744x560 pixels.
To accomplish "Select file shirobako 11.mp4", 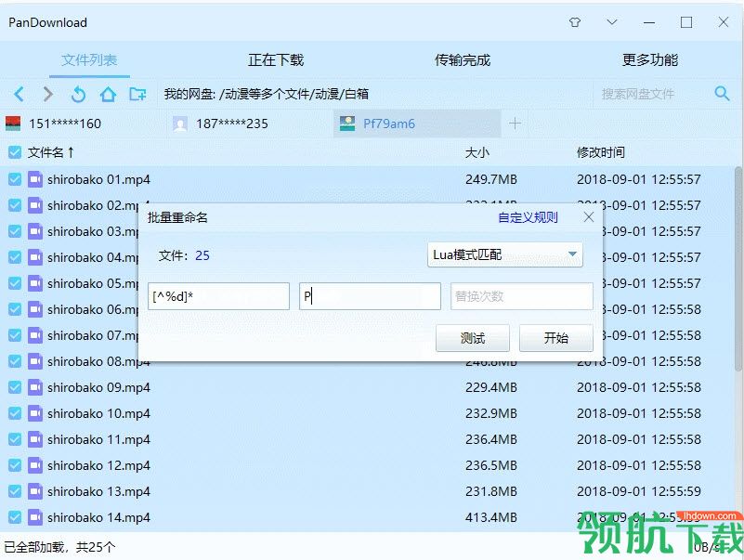I will coord(98,439).
